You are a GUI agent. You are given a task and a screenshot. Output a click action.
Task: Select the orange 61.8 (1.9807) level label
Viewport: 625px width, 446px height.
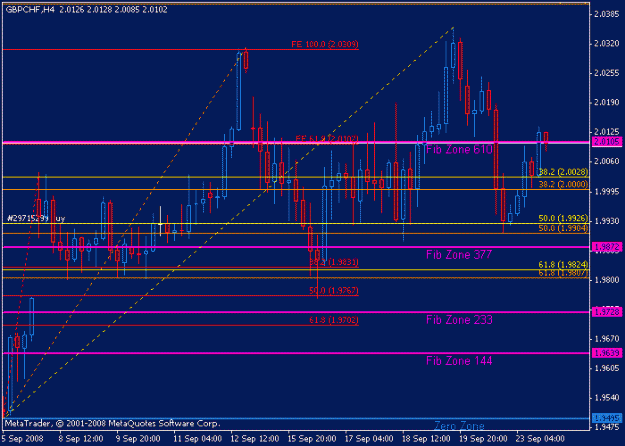(563, 273)
